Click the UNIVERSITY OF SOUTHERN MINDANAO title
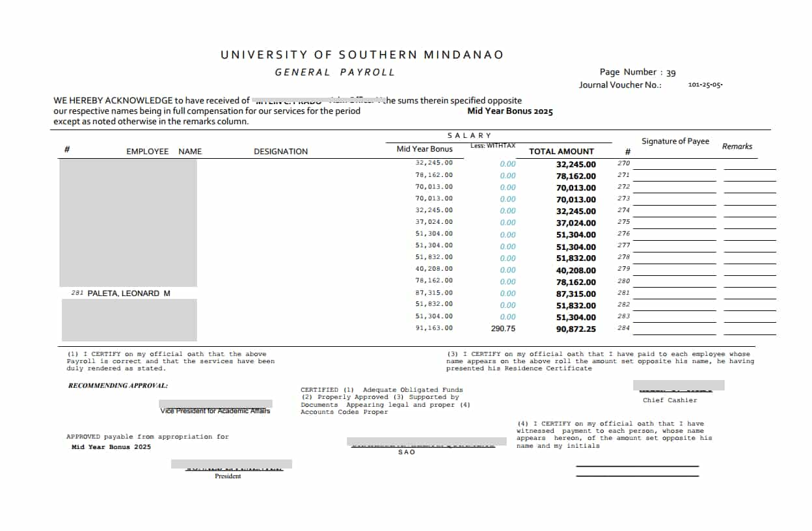The width and height of the screenshot is (812, 531). coord(362,55)
